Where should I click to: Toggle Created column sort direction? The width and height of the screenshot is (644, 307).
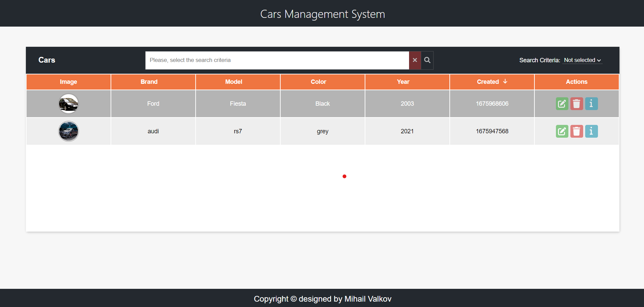[492, 81]
